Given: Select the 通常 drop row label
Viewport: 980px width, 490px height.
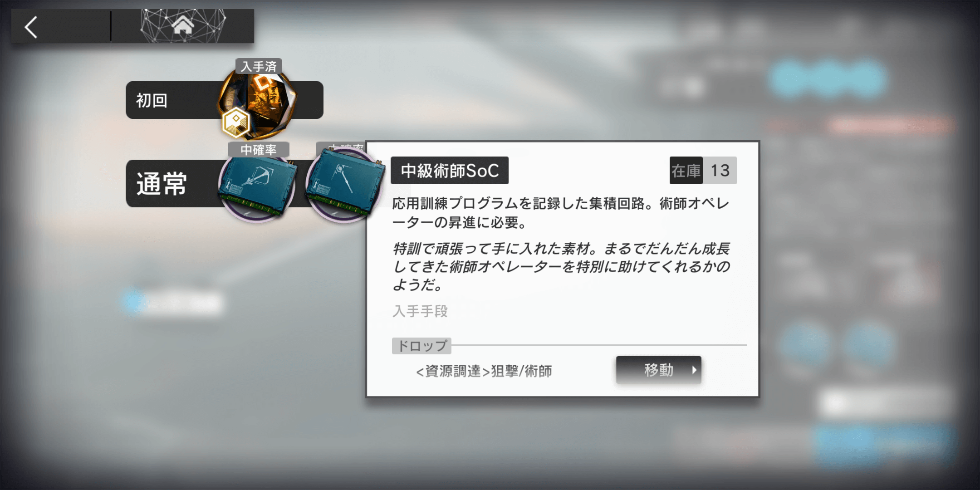Looking at the screenshot, I should pyautogui.click(x=162, y=184).
